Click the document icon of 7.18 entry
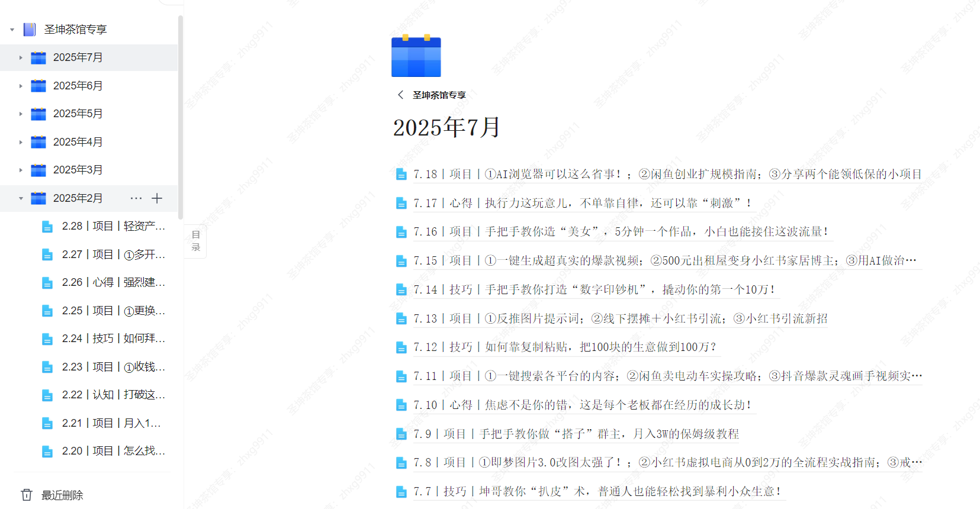Screen dimensions: 980x509 (x=401, y=175)
